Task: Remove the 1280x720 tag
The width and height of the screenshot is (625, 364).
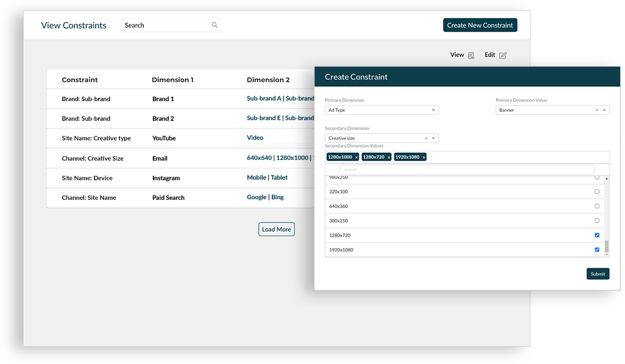Action: point(389,158)
